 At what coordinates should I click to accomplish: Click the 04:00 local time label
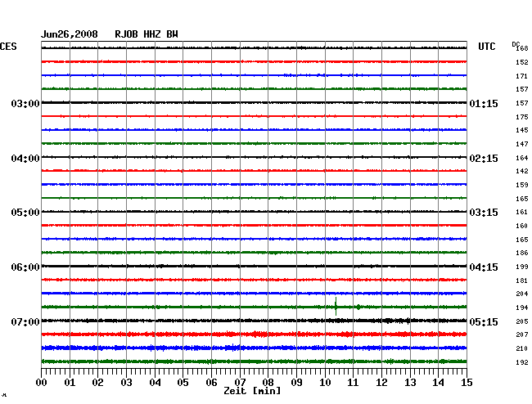pos(25,159)
